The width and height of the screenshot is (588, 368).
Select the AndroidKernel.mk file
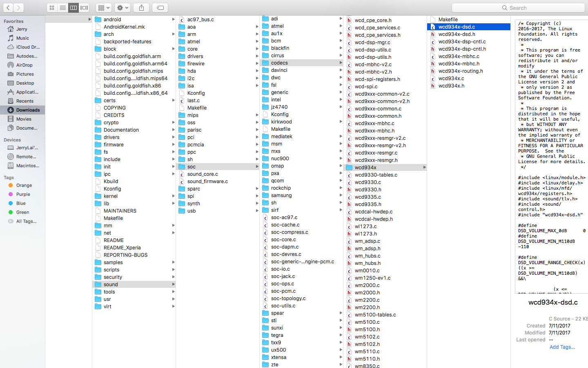[x=134, y=27]
